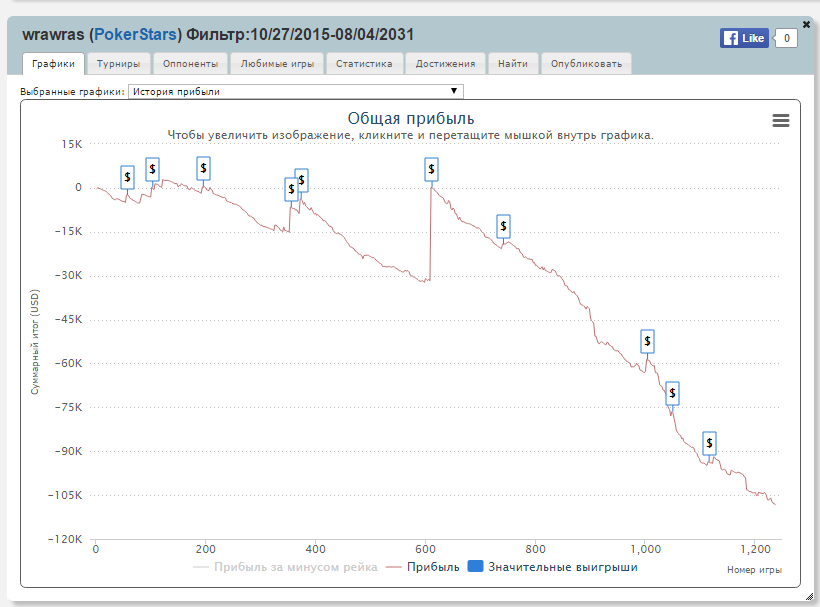Click the $ marker near game 200
This screenshot has width=820, height=607.
[203, 168]
